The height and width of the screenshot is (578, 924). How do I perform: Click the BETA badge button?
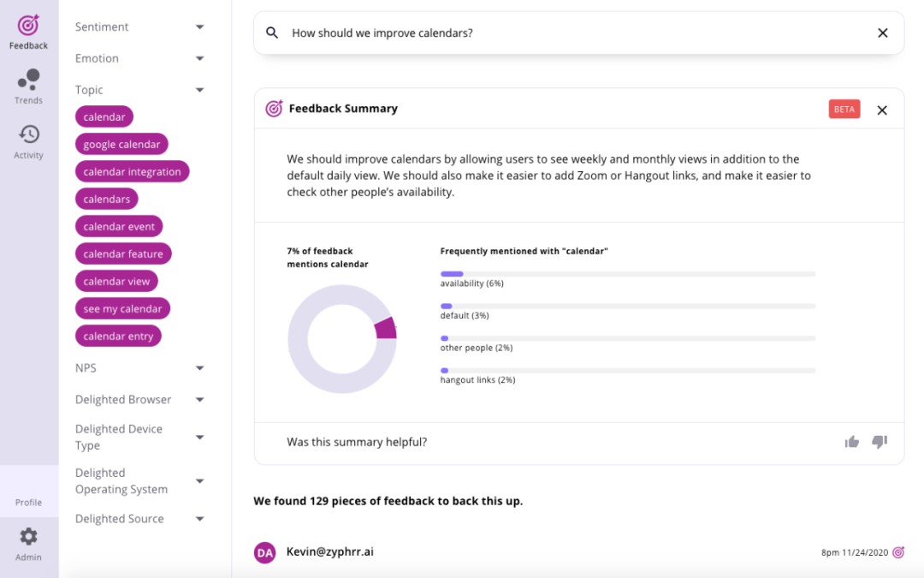point(844,110)
